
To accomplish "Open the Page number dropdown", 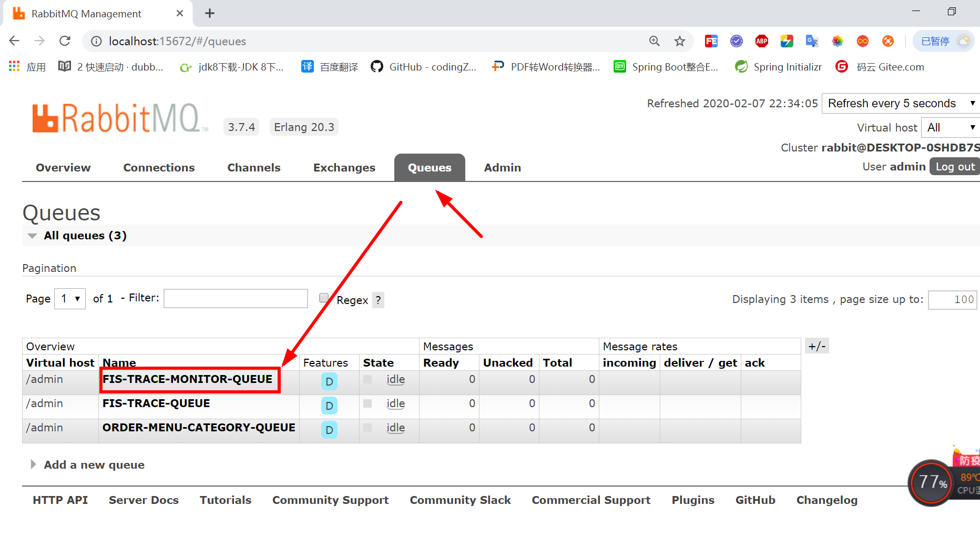I will [x=70, y=299].
